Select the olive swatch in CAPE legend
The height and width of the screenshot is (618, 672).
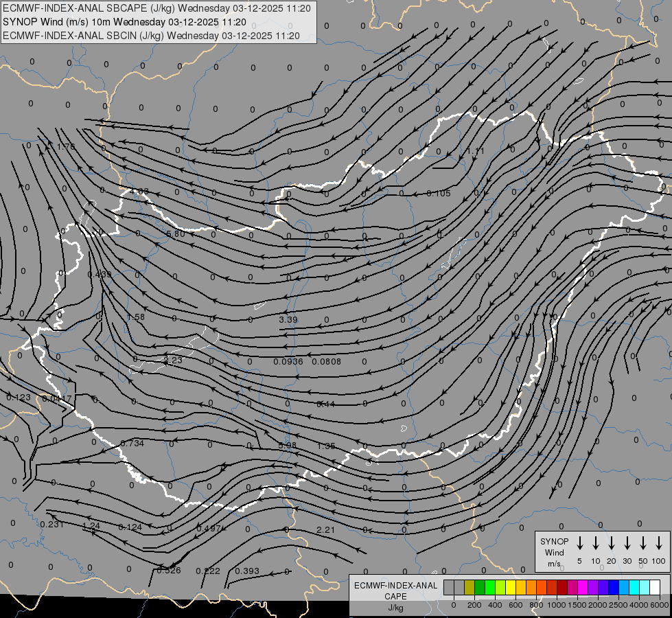point(470,587)
